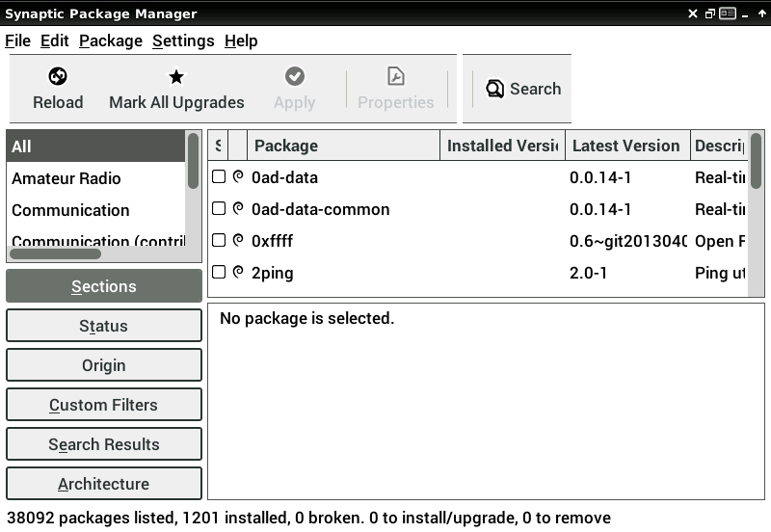
Task: Open the File menu
Action: point(17,40)
